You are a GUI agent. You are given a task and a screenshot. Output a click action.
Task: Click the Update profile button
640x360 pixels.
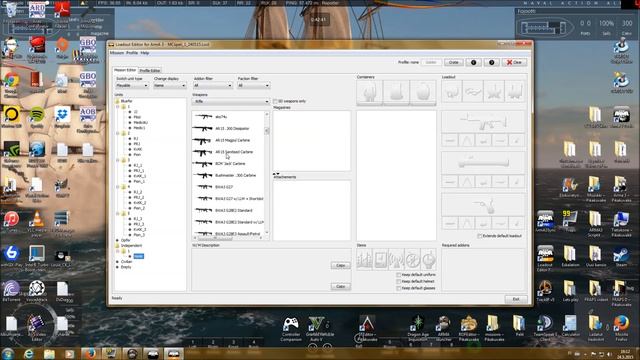coord(431,62)
